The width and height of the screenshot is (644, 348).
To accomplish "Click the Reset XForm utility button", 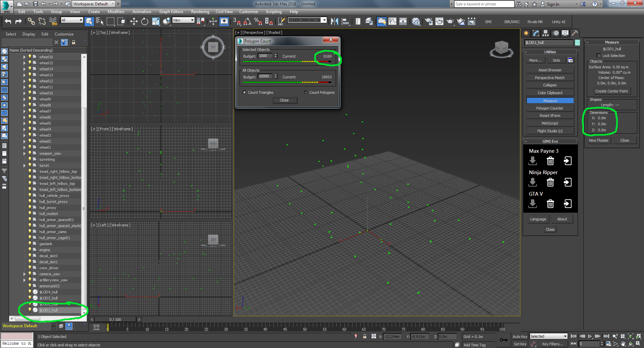I will [550, 116].
